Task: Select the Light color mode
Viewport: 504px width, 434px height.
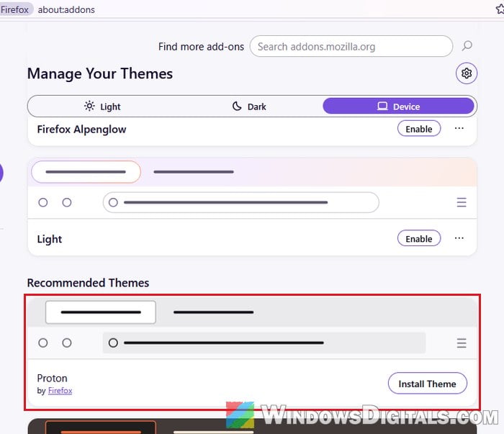Action: tap(102, 107)
